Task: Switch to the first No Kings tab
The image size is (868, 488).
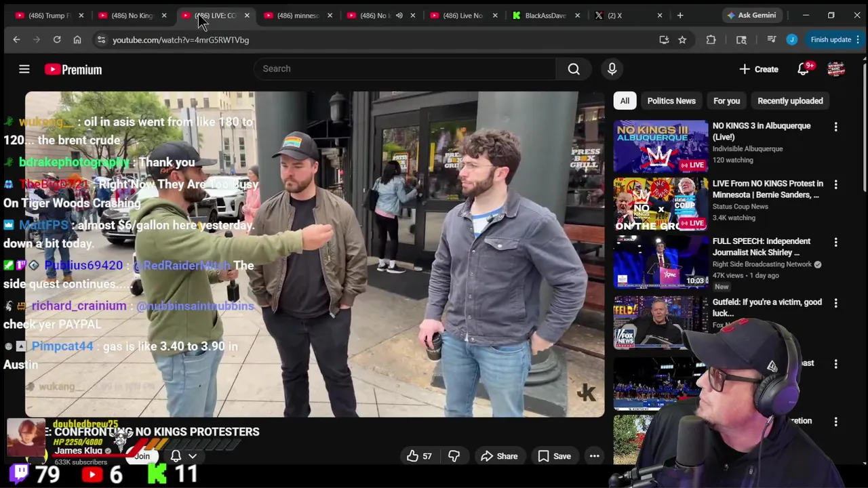Action: tap(132, 15)
